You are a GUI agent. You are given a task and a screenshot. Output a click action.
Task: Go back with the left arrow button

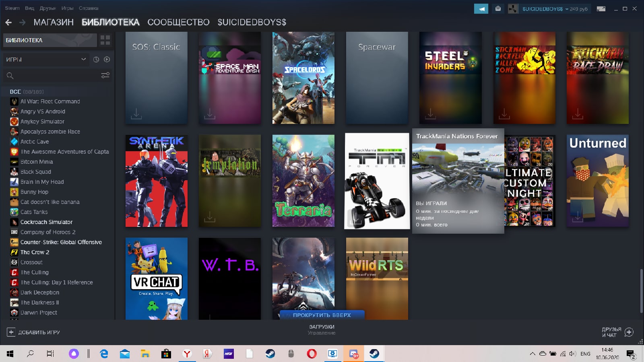(x=8, y=23)
